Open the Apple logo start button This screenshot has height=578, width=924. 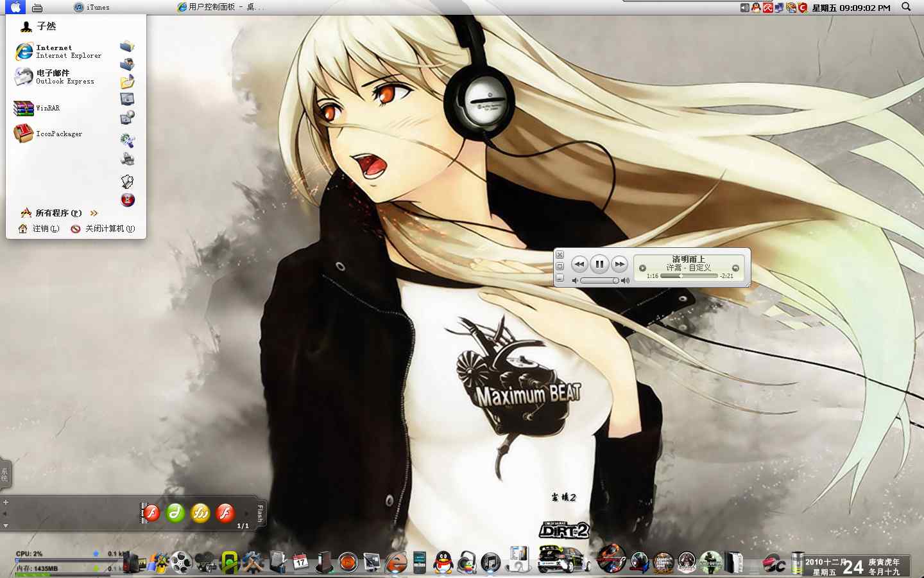coord(15,7)
